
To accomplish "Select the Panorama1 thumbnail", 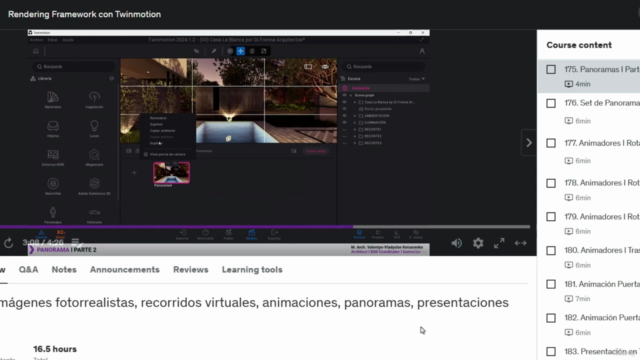I will coord(171,173).
